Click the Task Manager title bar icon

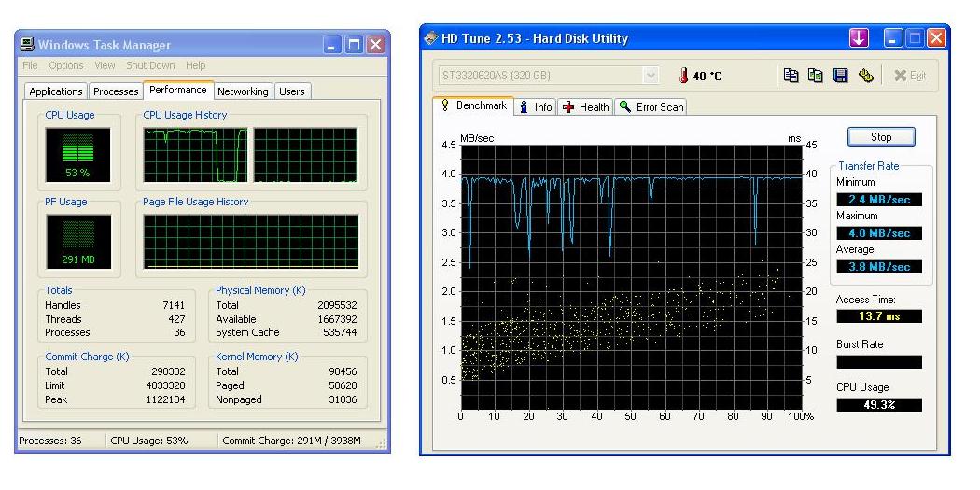(27, 45)
